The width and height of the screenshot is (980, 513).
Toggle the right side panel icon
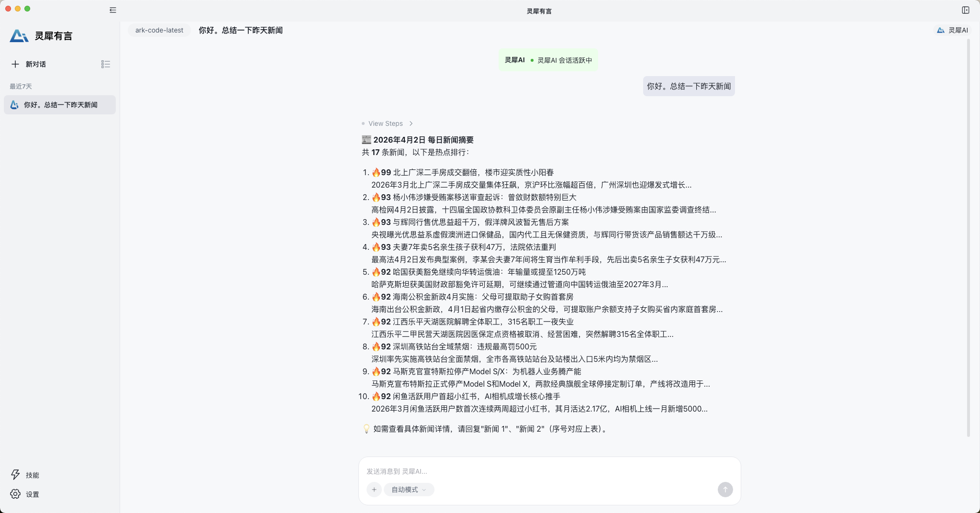[965, 10]
